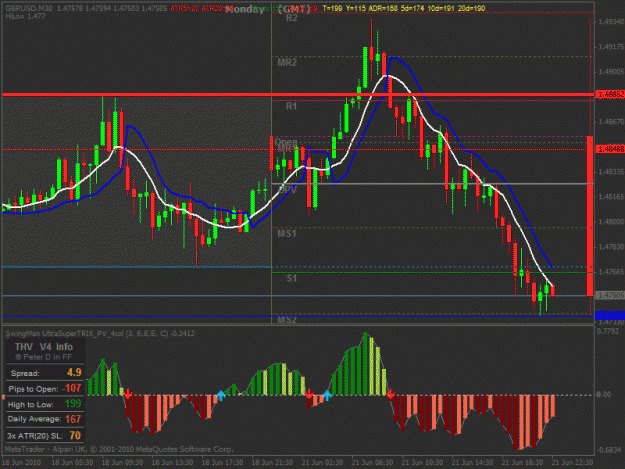This screenshot has height=469, width=625.
Task: Select the R2 pivot level label
Action: point(292,18)
